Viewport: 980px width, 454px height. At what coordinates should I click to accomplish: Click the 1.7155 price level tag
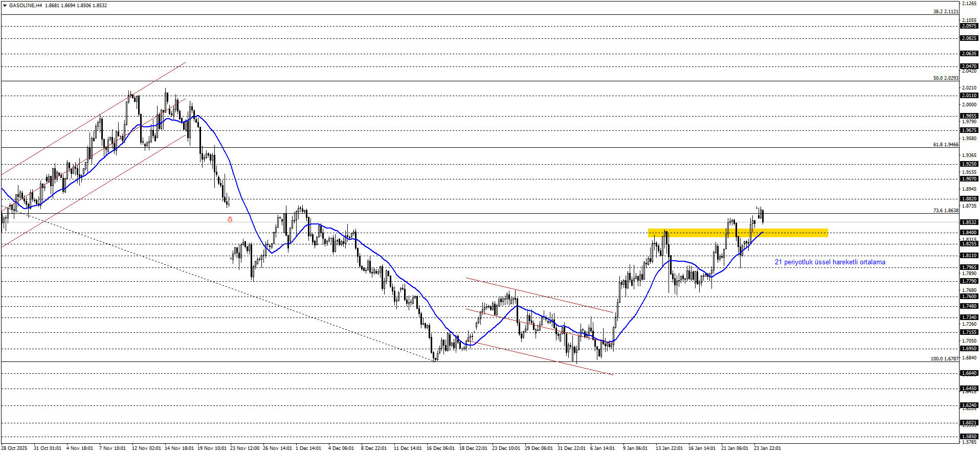click(x=969, y=332)
